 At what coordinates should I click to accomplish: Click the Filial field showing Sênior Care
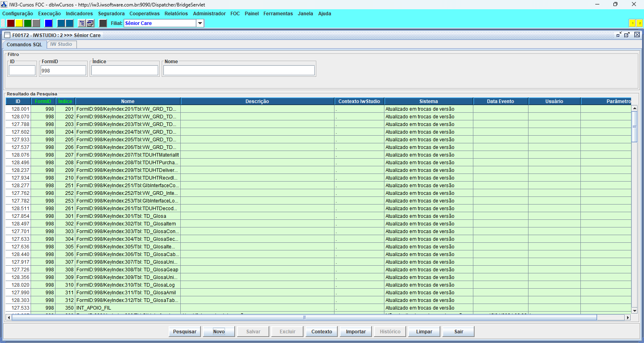click(x=160, y=23)
